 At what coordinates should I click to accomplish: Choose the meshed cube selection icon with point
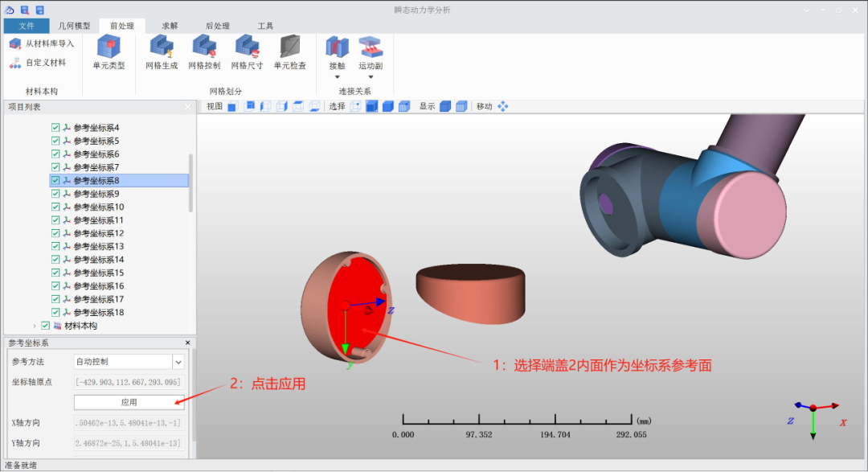[404, 106]
